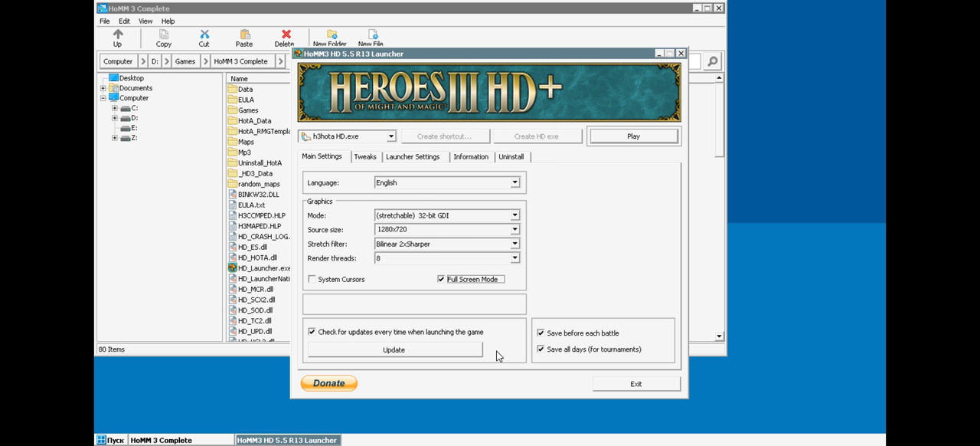Select the BINKW32.DLL file icon
Image resolution: width=980 pixels, height=446 pixels.
233,195
